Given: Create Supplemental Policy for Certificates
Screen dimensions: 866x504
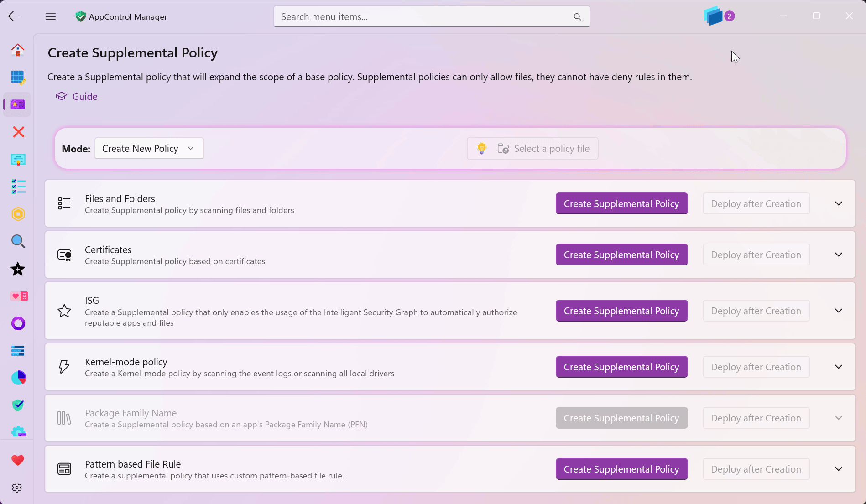Looking at the screenshot, I should click(621, 255).
